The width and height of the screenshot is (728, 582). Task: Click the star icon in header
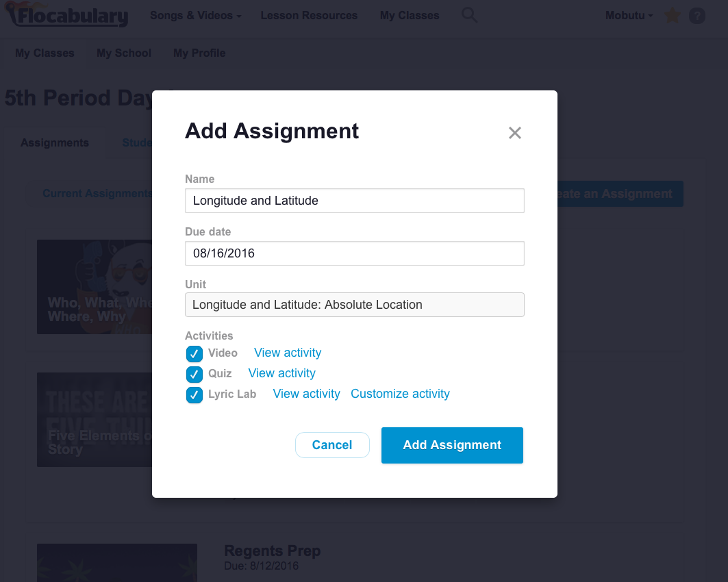point(672,15)
